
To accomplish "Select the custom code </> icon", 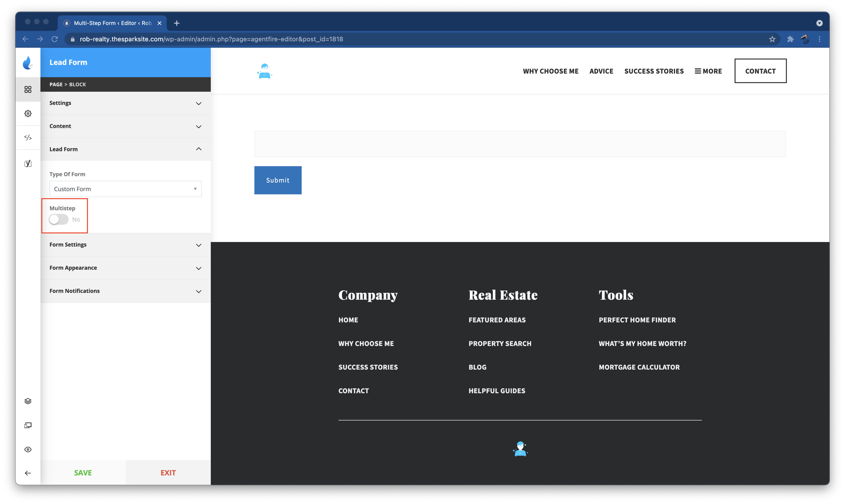I will click(28, 138).
